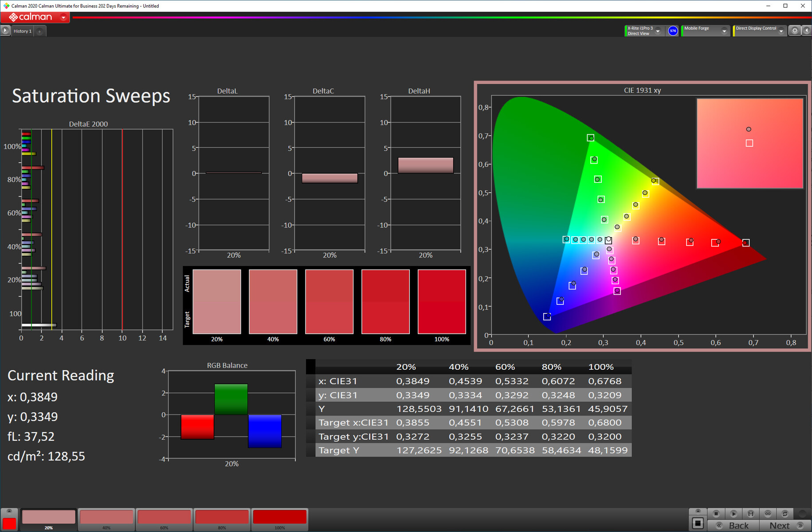
Task: Select the 100% red saturation patch in bottom strip
Action: tap(279, 520)
